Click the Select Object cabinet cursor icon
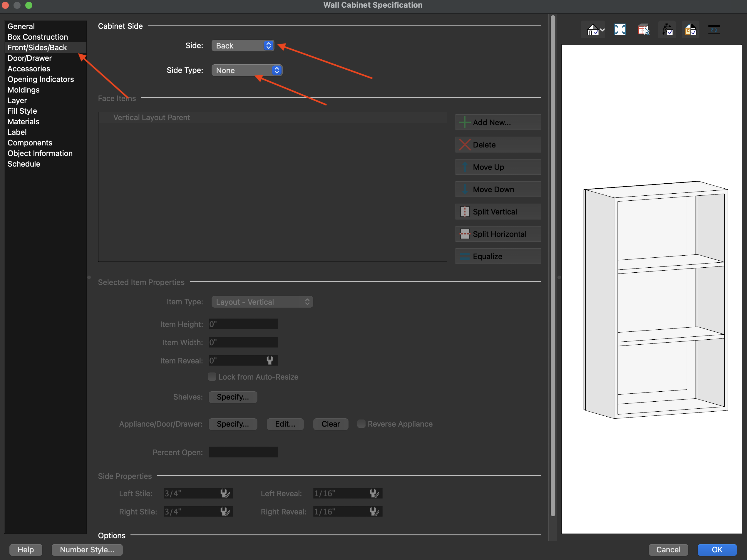This screenshot has width=747, height=560. (x=643, y=30)
